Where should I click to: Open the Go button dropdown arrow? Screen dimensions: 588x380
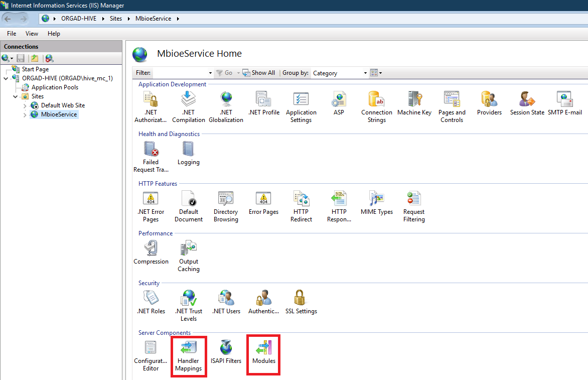(238, 73)
